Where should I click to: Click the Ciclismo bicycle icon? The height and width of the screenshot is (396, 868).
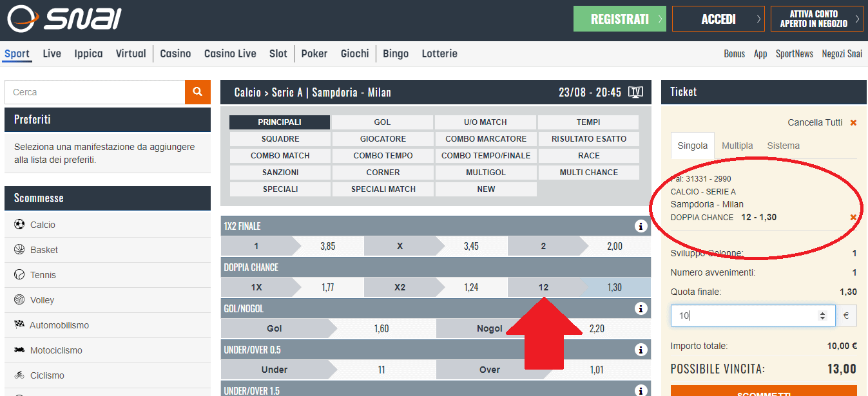(19, 375)
